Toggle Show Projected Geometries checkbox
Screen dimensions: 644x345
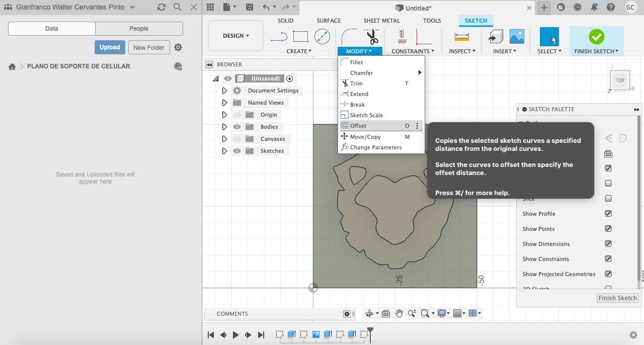pos(608,274)
